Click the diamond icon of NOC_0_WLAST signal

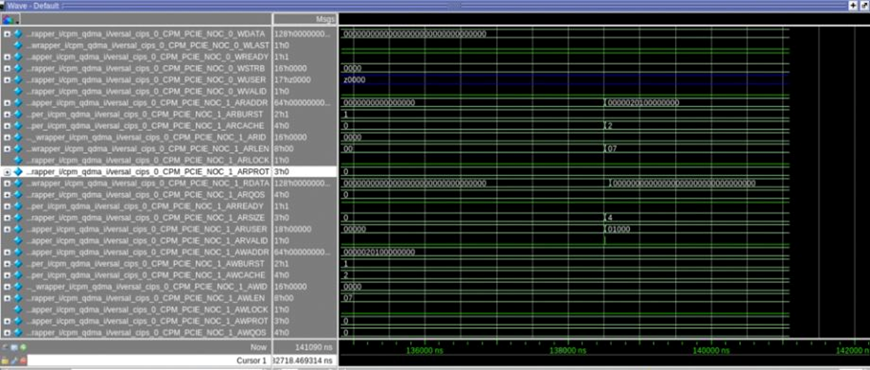(18, 45)
